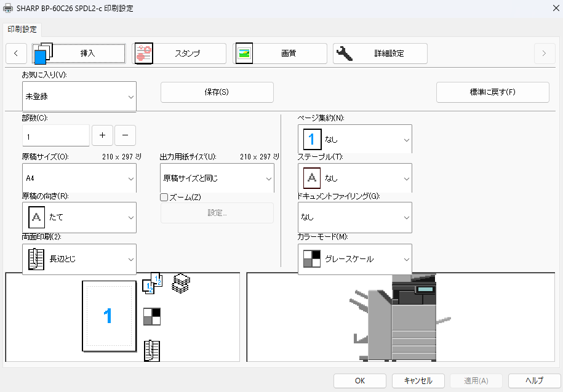Click the 保存(S) button
The image size is (563, 392).
[217, 92]
